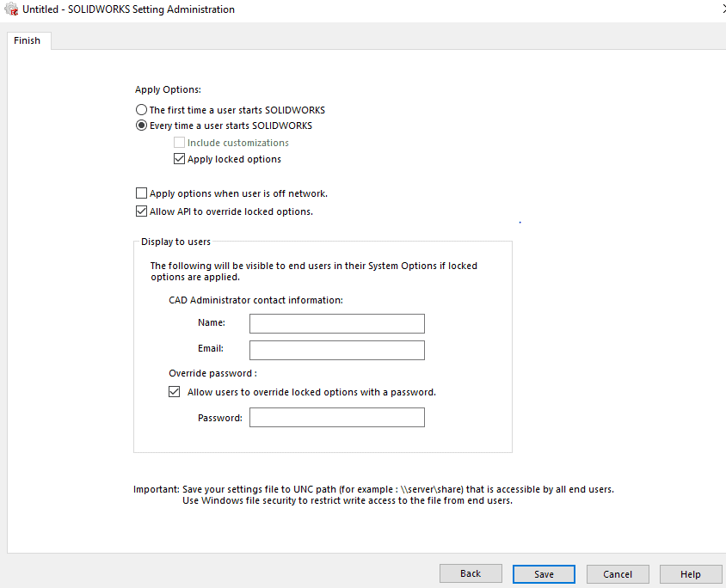Click the Save button
This screenshot has height=588, width=726.
click(544, 574)
